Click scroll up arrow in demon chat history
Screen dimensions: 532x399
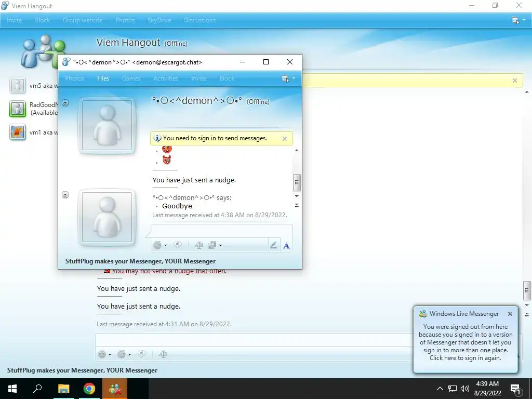[x=297, y=150]
